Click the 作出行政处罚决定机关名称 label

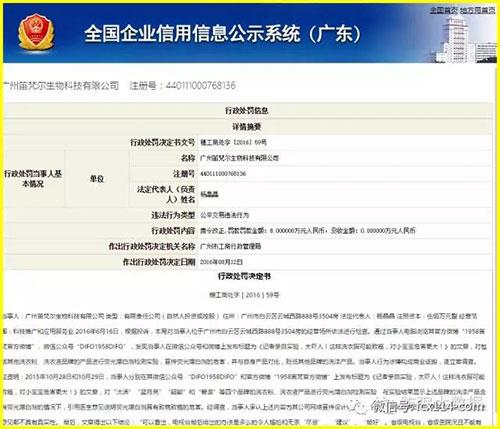[x=152, y=246]
